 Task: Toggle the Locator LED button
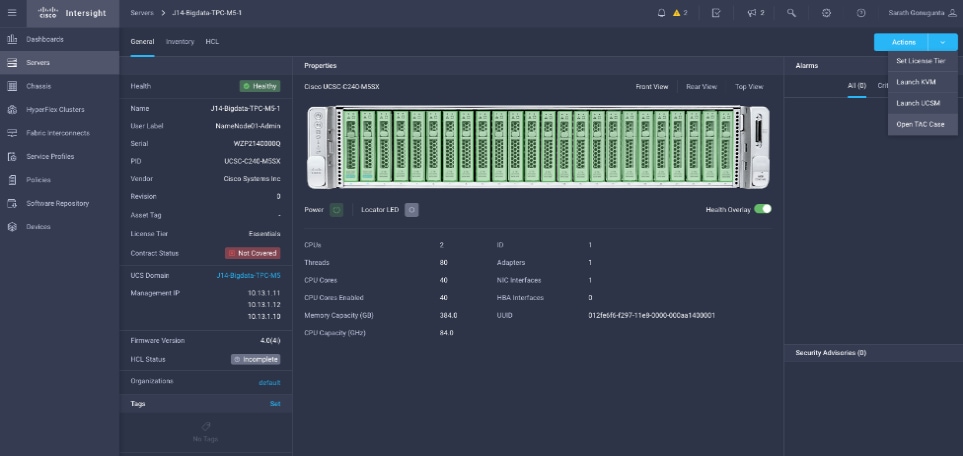[x=412, y=209]
